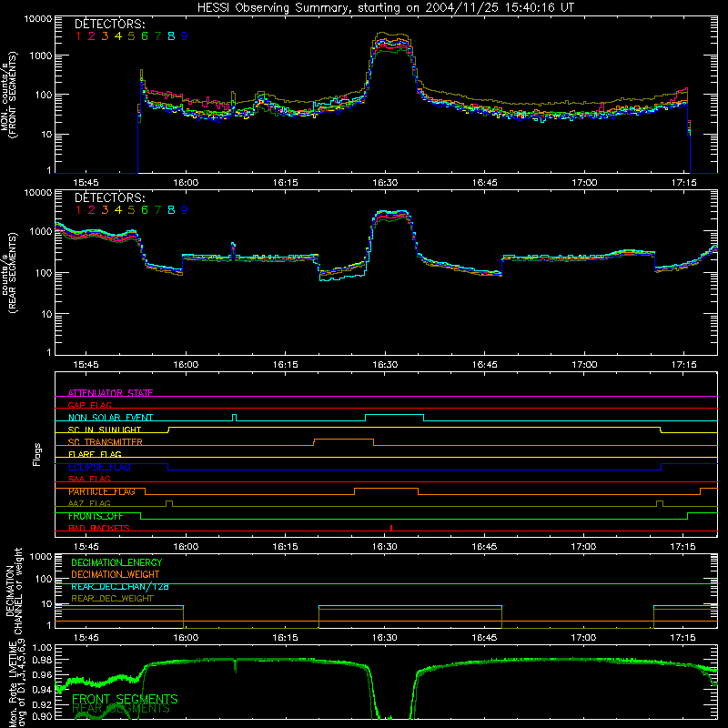728x728 pixels.
Task: Select green detector 6 in rear segments legend
Action: coord(145,210)
